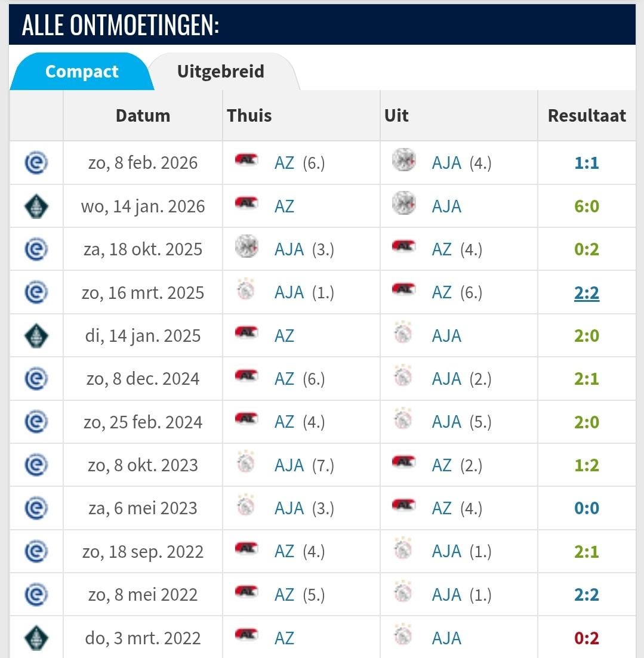Click Eredivisie icon for 8 feb. 2026 match
The width and height of the screenshot is (644, 658).
pyautogui.click(x=36, y=163)
